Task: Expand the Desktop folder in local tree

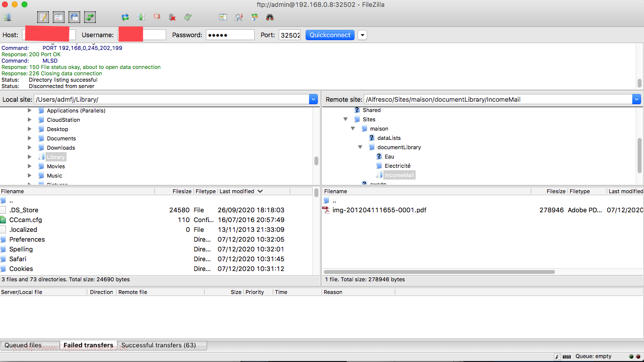Action: (x=30, y=129)
